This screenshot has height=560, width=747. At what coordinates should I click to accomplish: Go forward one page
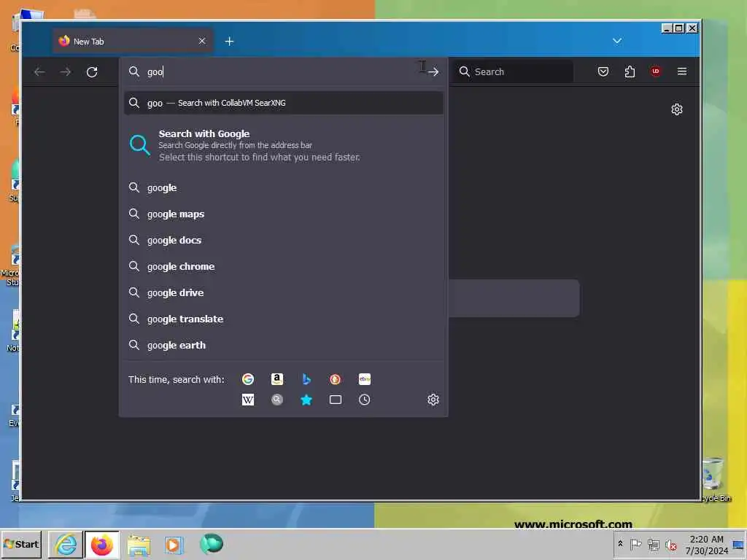tap(66, 72)
